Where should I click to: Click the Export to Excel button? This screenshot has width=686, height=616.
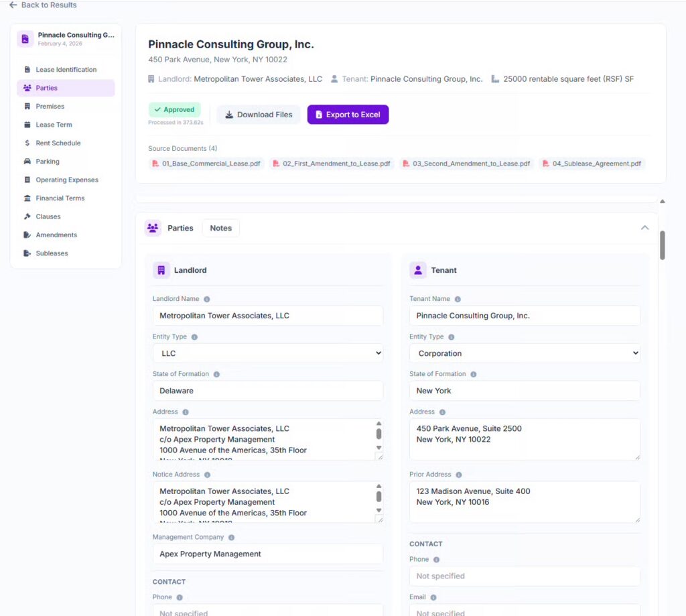click(348, 115)
